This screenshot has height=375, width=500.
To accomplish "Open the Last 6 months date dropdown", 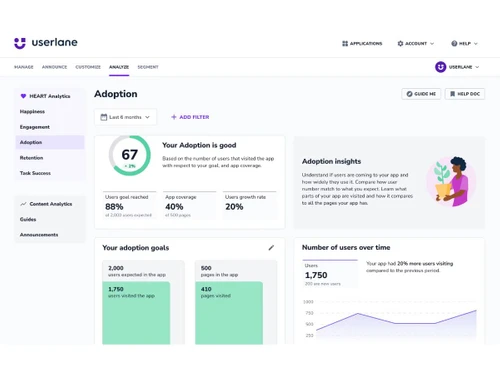I will click(x=125, y=117).
